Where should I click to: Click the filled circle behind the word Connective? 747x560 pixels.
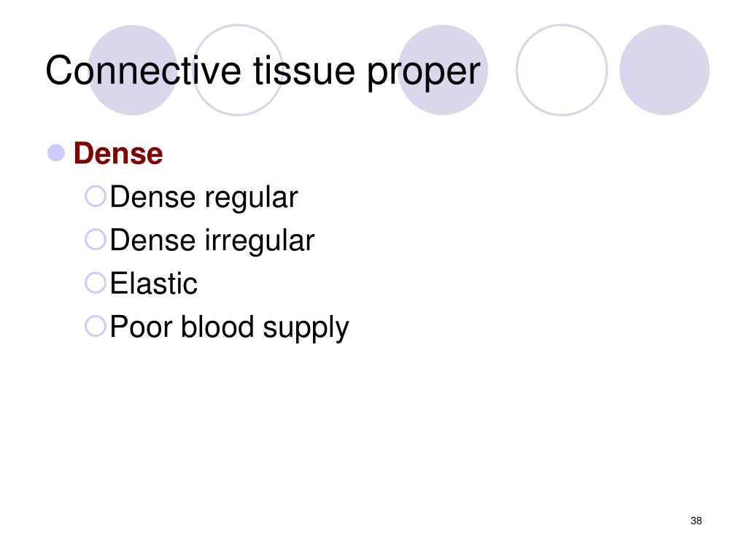pyautogui.click(x=133, y=70)
